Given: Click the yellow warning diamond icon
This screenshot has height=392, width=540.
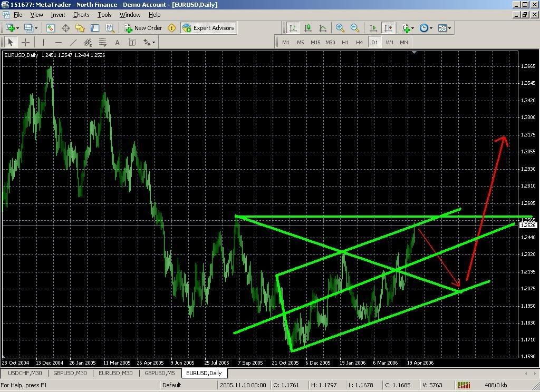Looking at the screenshot, I should pyautogui.click(x=171, y=28).
